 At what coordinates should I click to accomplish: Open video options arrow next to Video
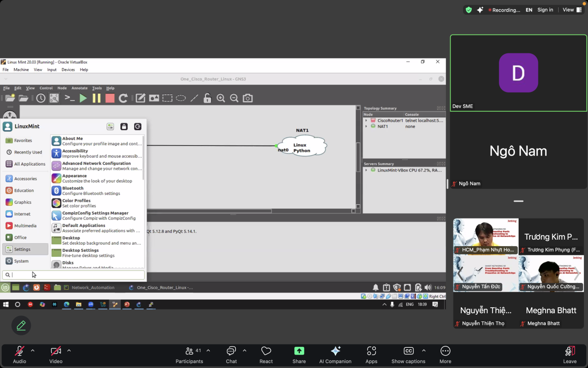click(x=69, y=351)
